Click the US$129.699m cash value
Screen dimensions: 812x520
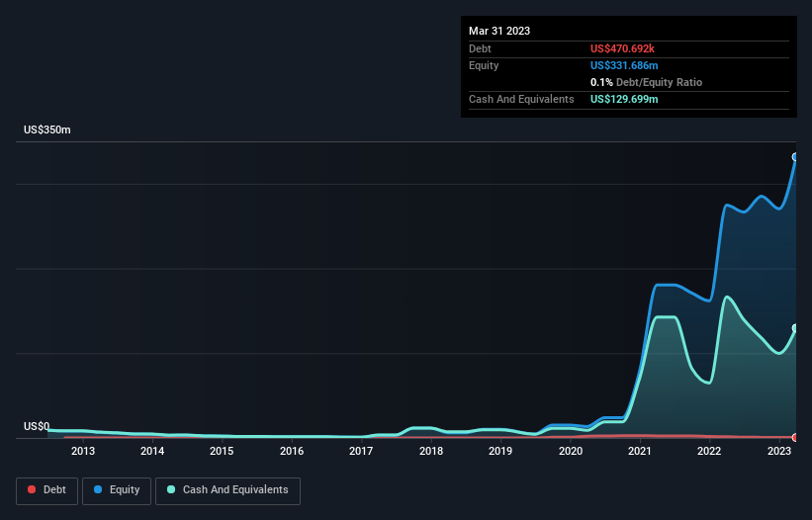click(x=624, y=99)
